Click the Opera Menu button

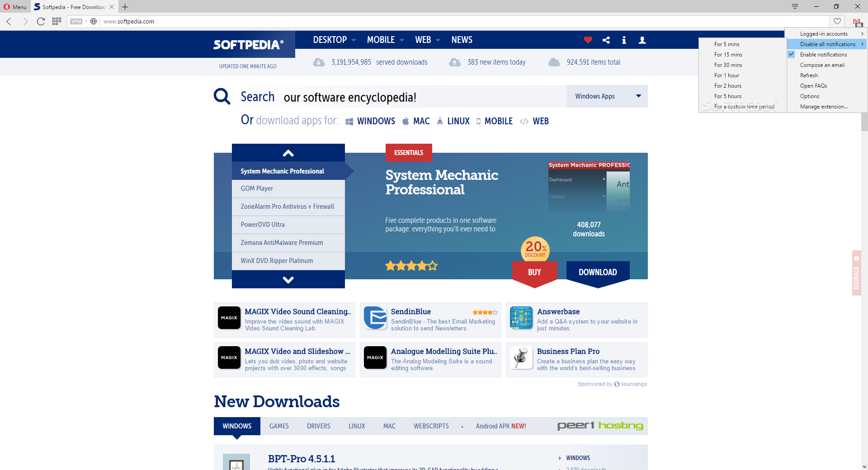[15, 7]
